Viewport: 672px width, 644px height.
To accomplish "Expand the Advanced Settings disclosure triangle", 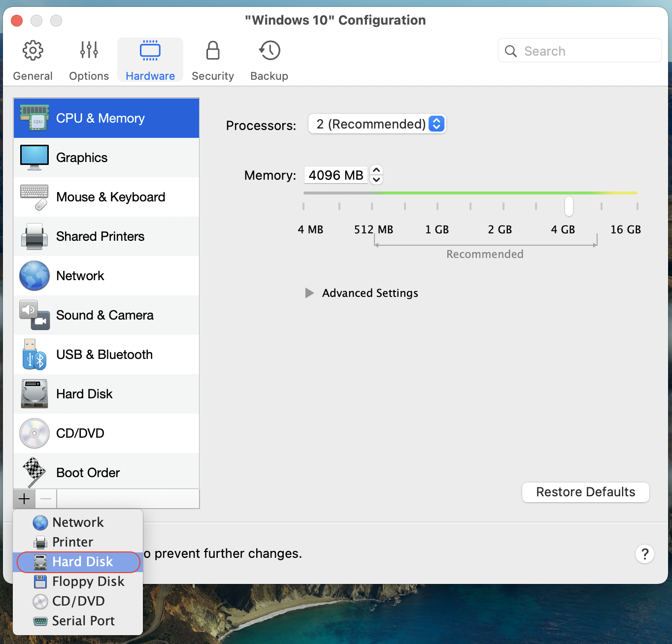I will pyautogui.click(x=309, y=293).
